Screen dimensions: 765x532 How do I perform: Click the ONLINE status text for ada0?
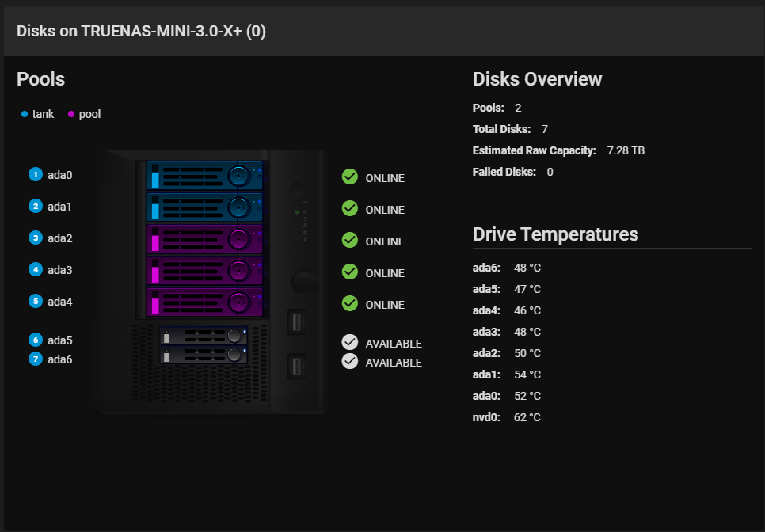[385, 178]
